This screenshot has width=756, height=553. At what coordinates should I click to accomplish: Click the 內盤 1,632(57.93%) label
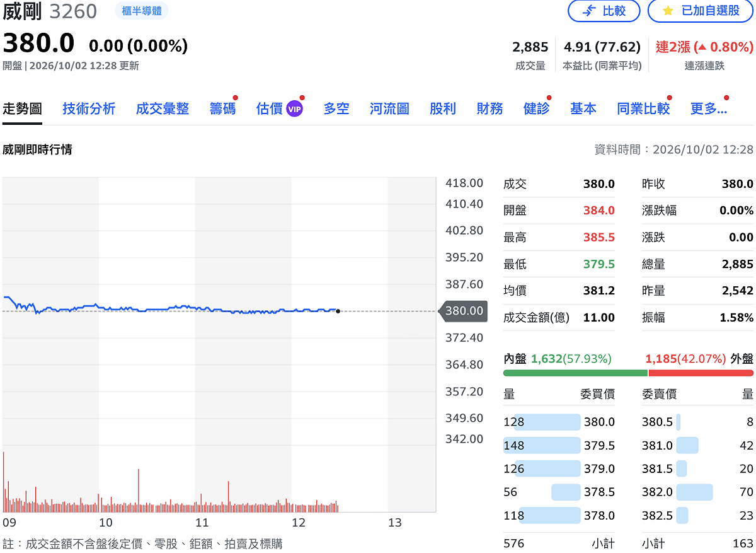pos(558,359)
